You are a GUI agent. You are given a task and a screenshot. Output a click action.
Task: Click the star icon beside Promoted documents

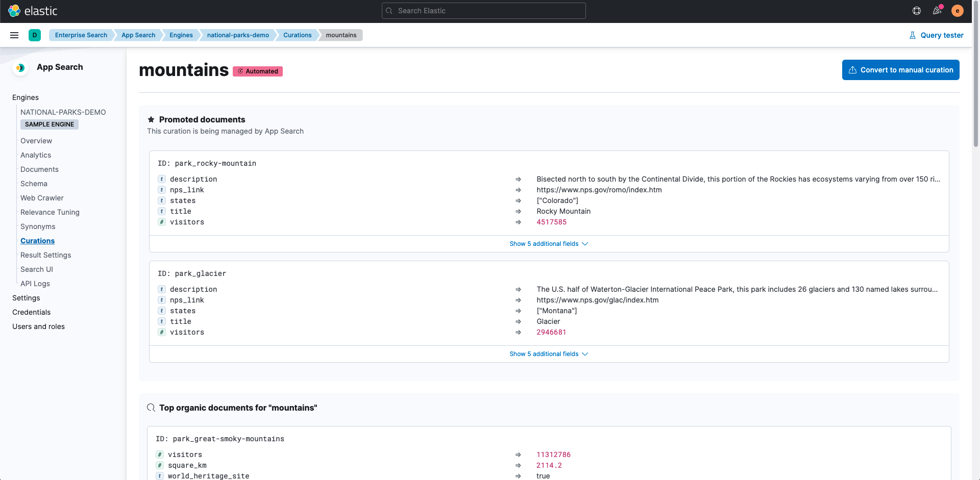(x=151, y=119)
